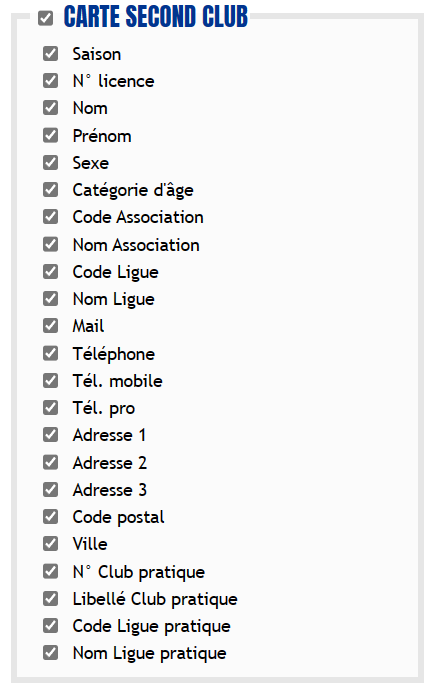Image resolution: width=433 pixels, height=698 pixels.
Task: Disable the Téléphone checkbox
Action: (51, 353)
